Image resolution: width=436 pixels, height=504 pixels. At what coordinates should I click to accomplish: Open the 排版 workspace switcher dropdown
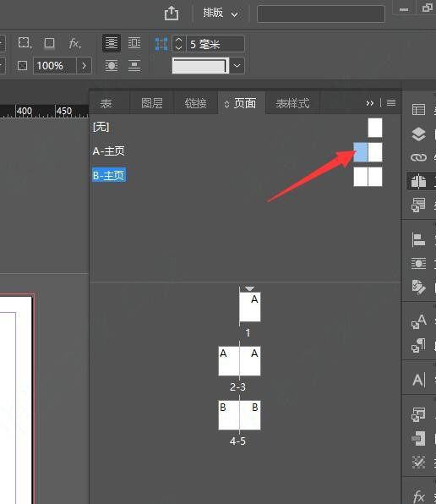[221, 14]
